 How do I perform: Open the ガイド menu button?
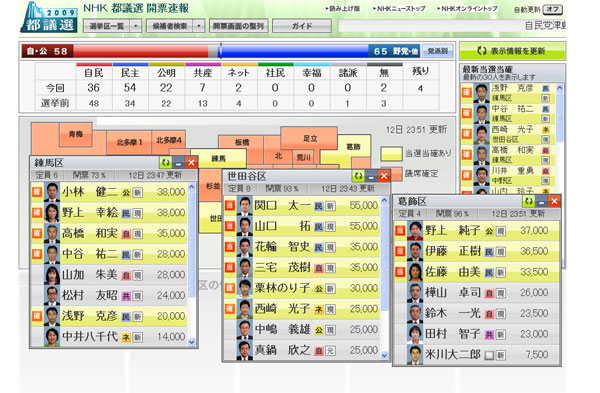tap(302, 26)
